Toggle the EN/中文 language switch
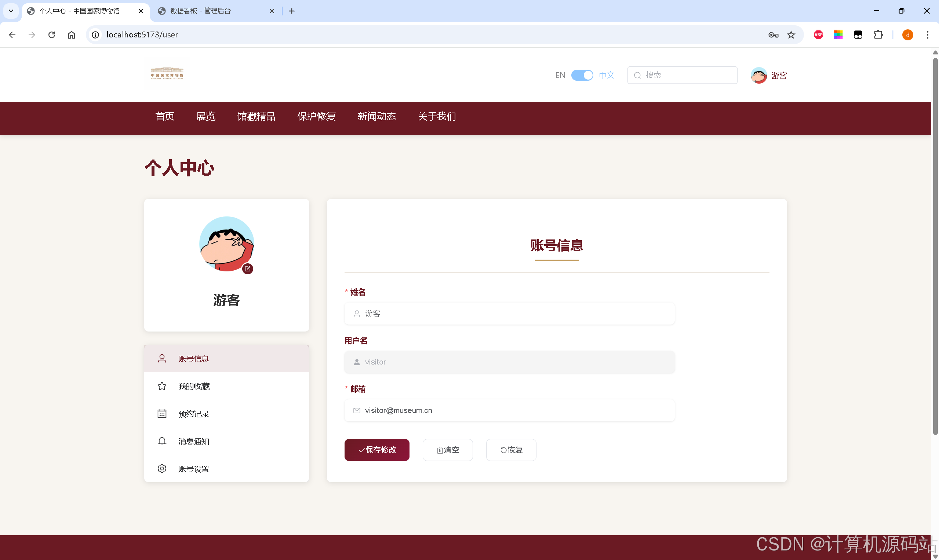The height and width of the screenshot is (560, 939). (582, 75)
